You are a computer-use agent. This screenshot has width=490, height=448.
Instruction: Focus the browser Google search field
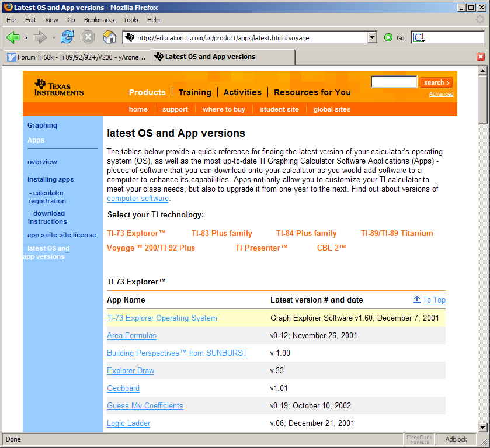[455, 38]
